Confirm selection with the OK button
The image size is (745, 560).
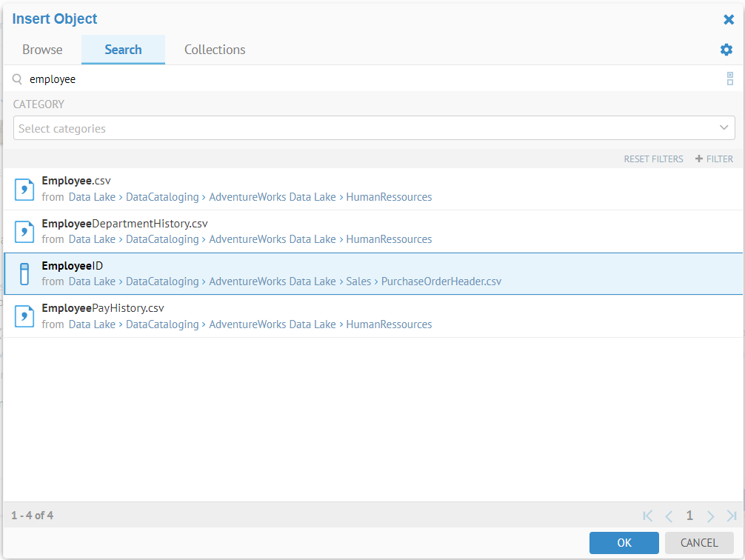point(624,542)
